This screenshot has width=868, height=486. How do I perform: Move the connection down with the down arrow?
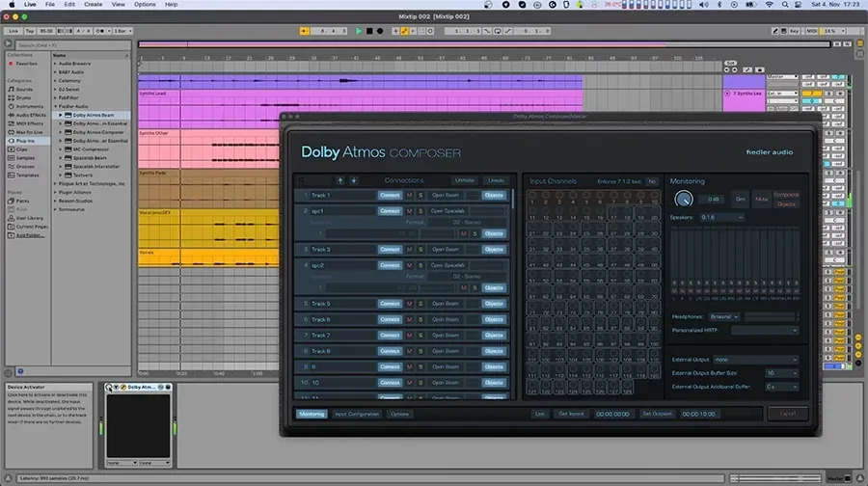(x=354, y=180)
